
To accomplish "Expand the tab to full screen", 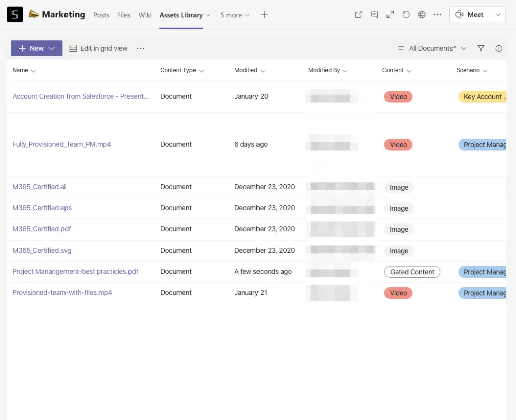I will tap(390, 15).
